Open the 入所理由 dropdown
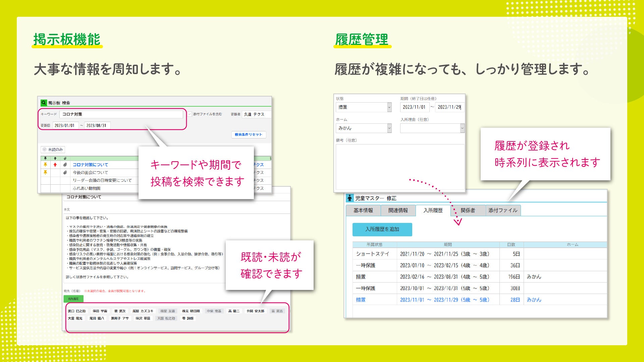 click(x=462, y=128)
